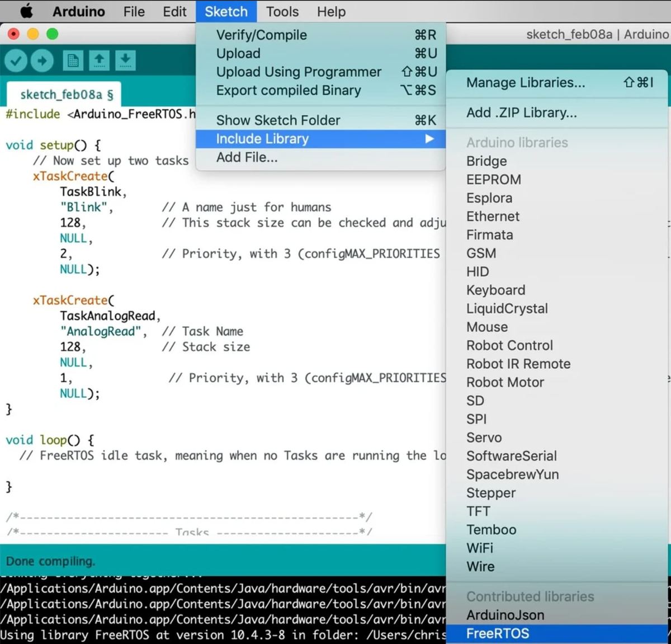Open the Tools menu
671x644 pixels.
282,11
